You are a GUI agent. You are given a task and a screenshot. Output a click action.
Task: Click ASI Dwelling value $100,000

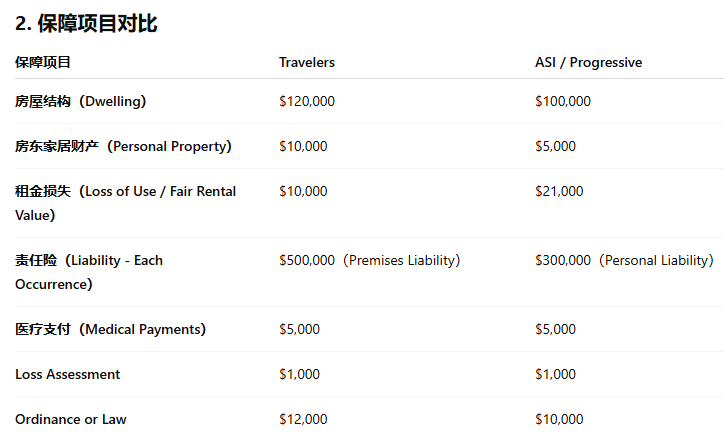click(563, 101)
